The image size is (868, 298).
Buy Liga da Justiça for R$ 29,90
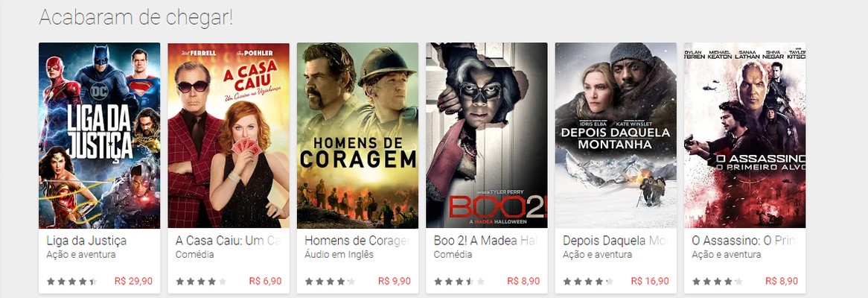click(x=133, y=281)
